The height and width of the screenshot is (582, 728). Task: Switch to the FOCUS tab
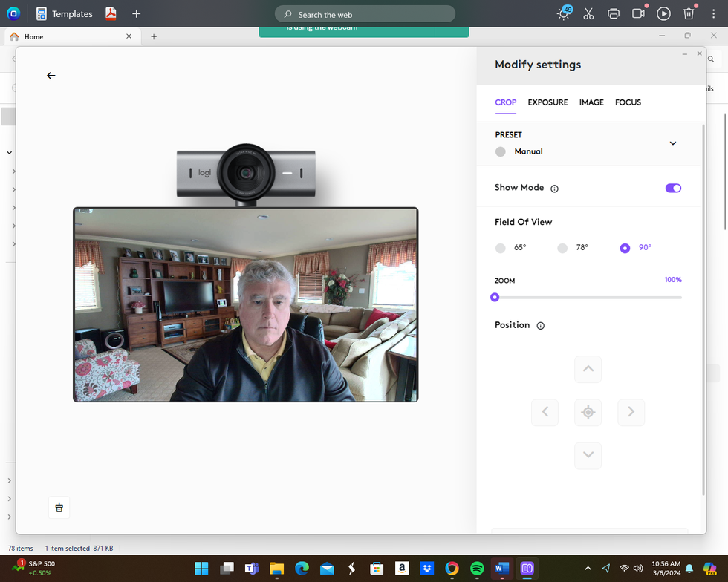pyautogui.click(x=628, y=102)
